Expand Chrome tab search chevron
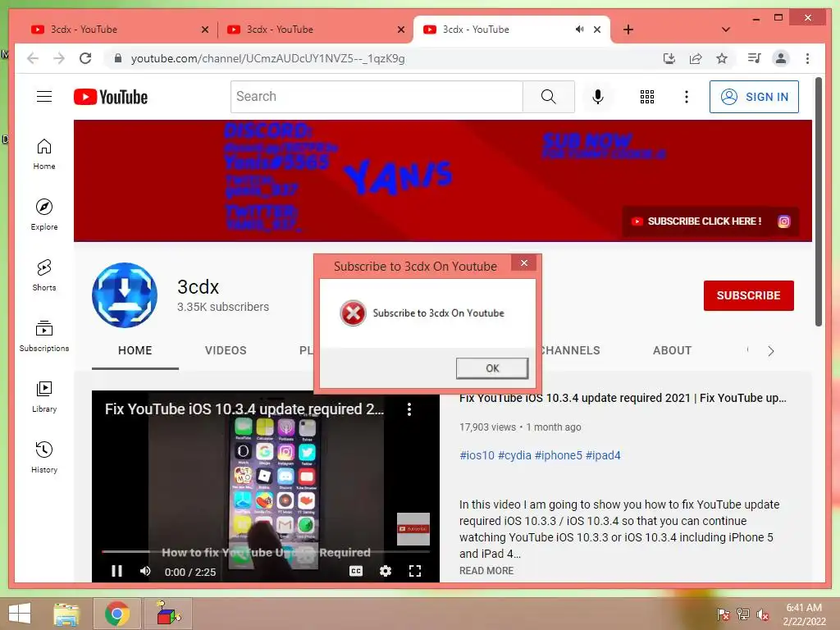 [x=725, y=30]
